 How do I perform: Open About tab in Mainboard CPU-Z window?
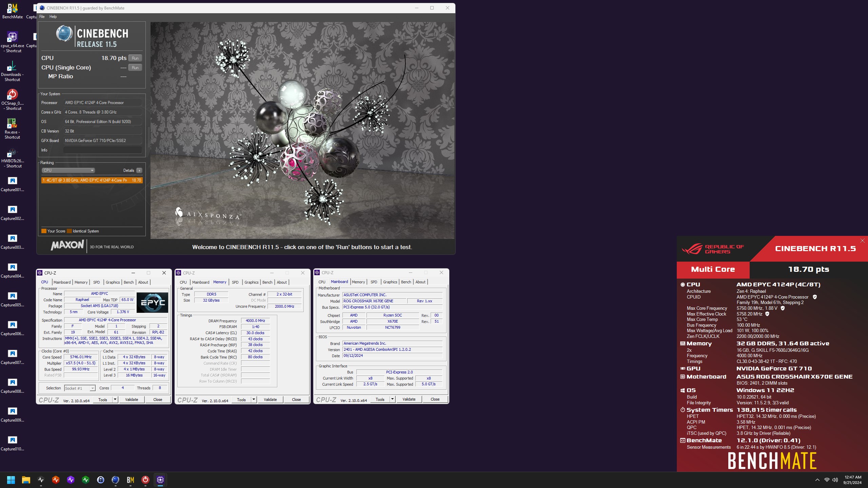point(420,282)
